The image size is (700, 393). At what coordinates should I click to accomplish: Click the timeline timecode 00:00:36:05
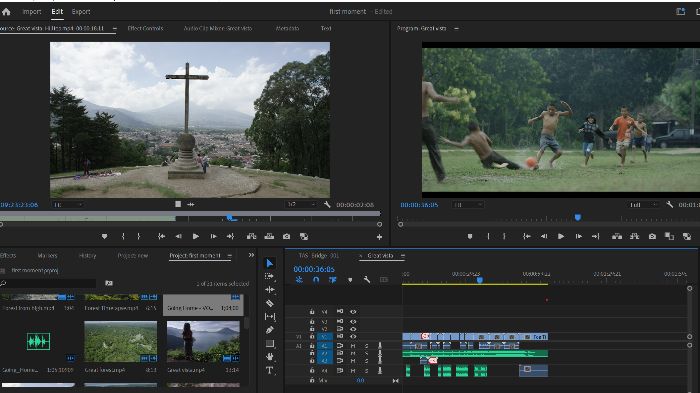[314, 269]
